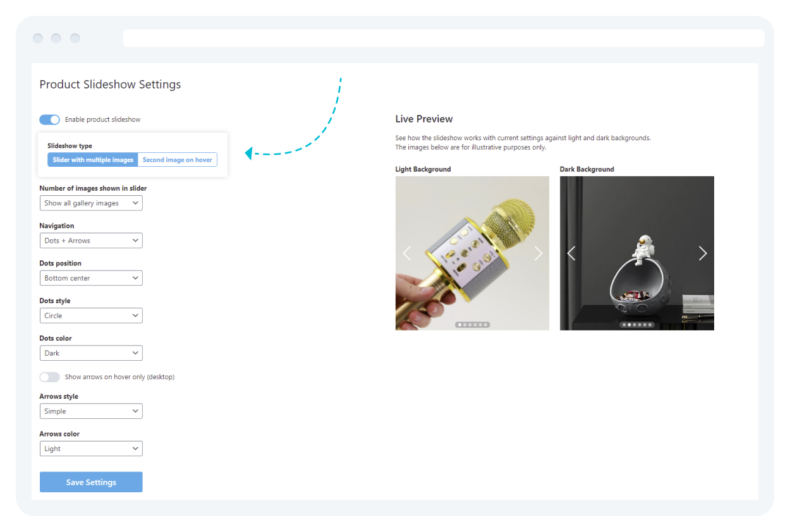Screen dimensions: 790x532
Task: Click the pagination dots on the microphone image
Action: click(x=472, y=325)
